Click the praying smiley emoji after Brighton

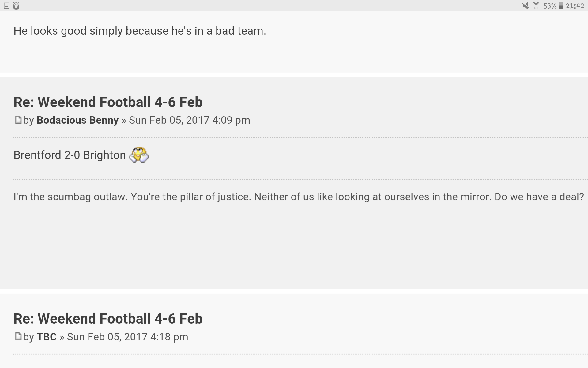(139, 155)
